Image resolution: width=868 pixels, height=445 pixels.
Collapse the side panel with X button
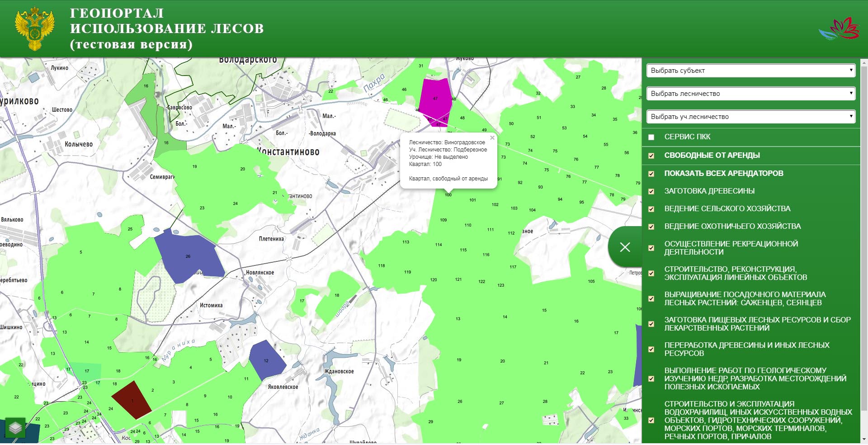pos(625,247)
